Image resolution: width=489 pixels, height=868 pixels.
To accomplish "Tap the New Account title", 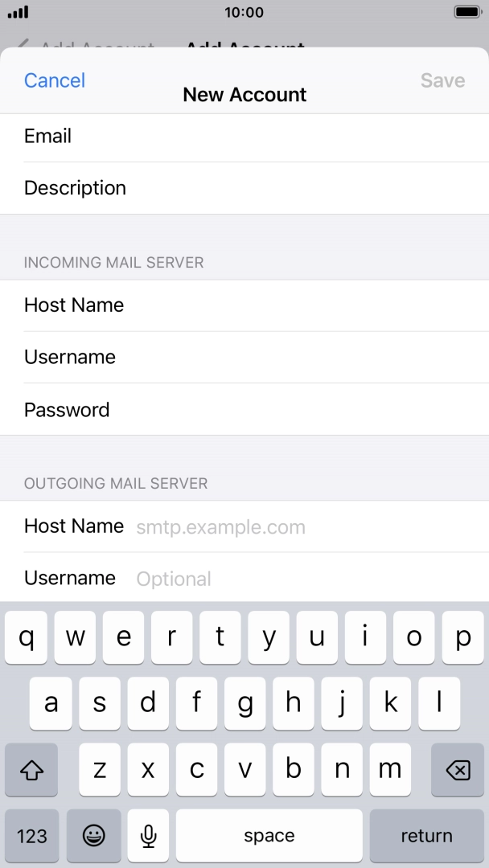I will click(x=244, y=95).
